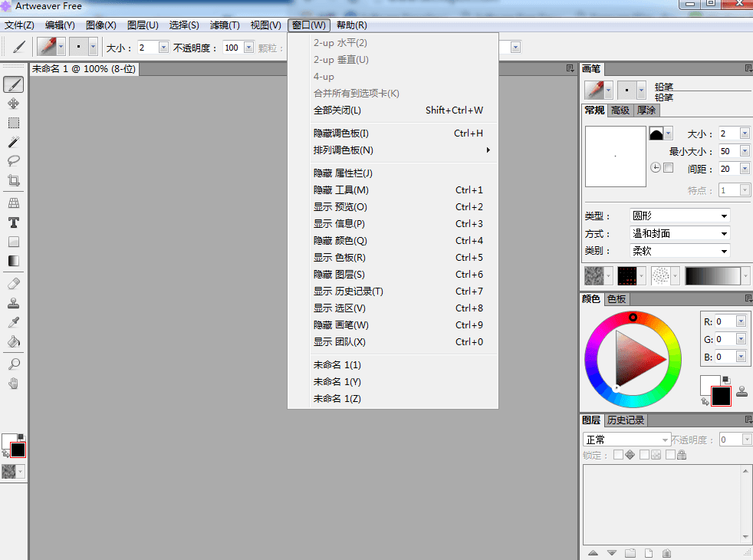Open the 文件(Z) menu
Image resolution: width=753 pixels, height=560 pixels.
(19, 25)
